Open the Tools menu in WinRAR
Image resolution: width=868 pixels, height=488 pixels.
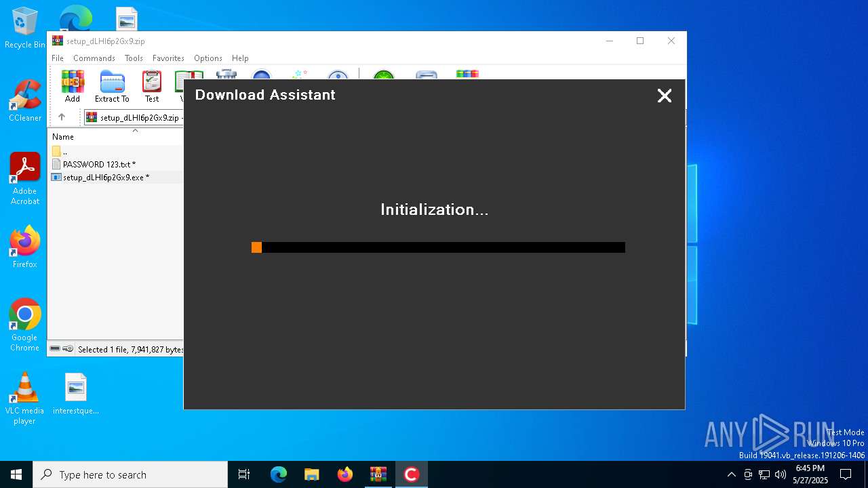pos(134,58)
